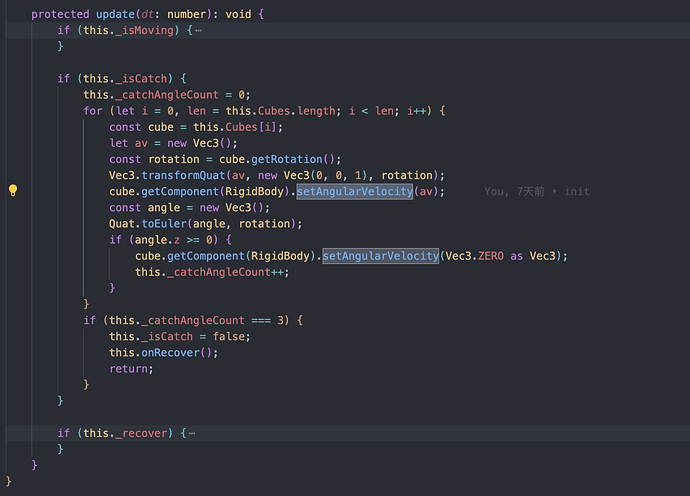Click 'false' in _isCatch assignment
This screenshot has height=496, width=690.
(229, 337)
